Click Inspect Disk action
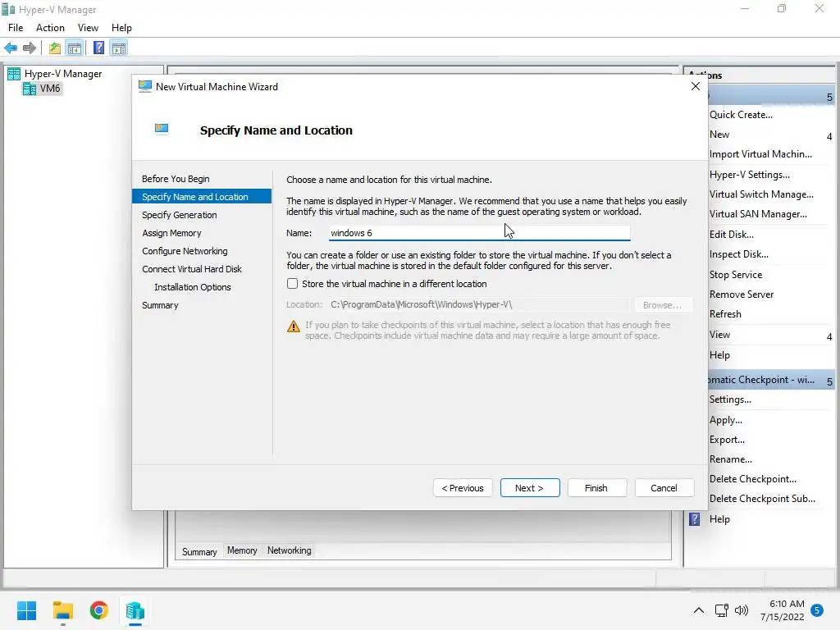 (739, 254)
